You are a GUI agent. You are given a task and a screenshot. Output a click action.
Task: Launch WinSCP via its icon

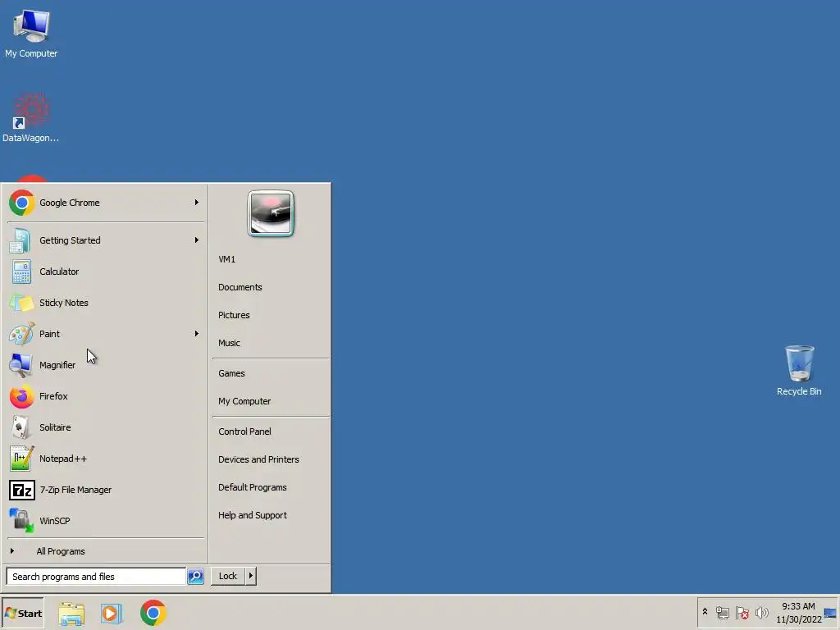click(x=21, y=521)
